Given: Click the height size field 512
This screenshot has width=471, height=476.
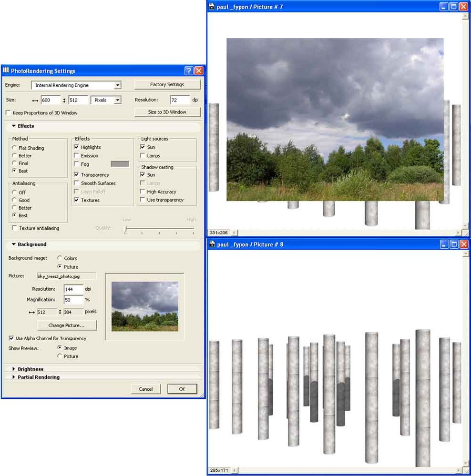Looking at the screenshot, I should pyautogui.click(x=78, y=100).
